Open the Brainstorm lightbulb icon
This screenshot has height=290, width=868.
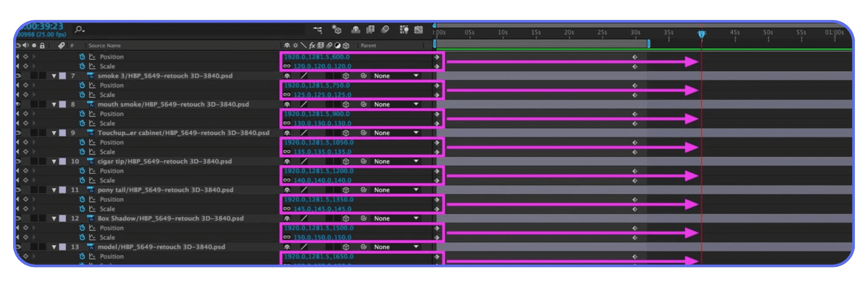404,29
